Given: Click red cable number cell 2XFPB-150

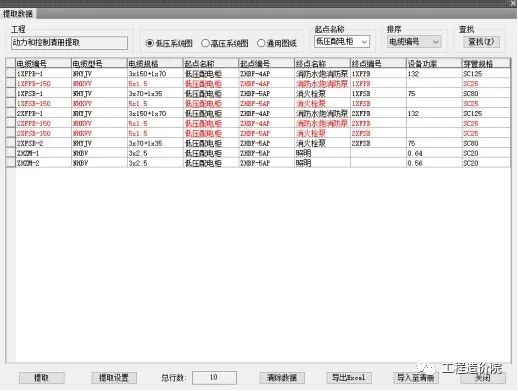Looking at the screenshot, I should pyautogui.click(x=43, y=124).
